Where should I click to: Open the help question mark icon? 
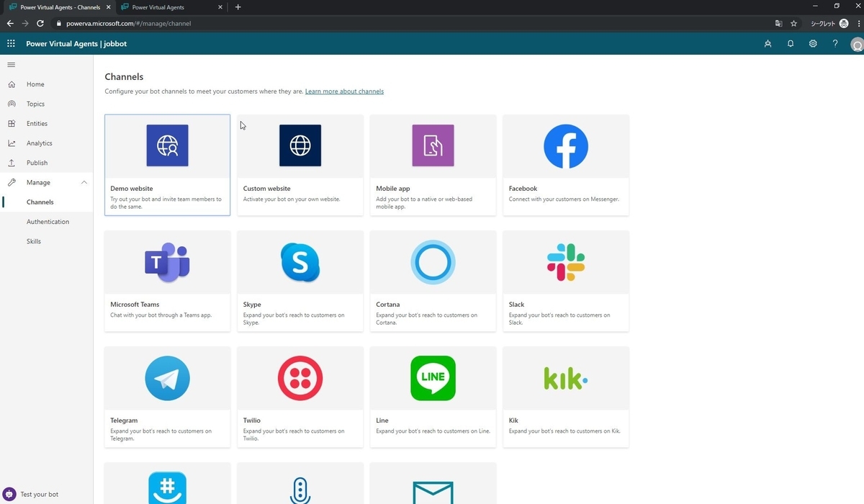pos(835,43)
